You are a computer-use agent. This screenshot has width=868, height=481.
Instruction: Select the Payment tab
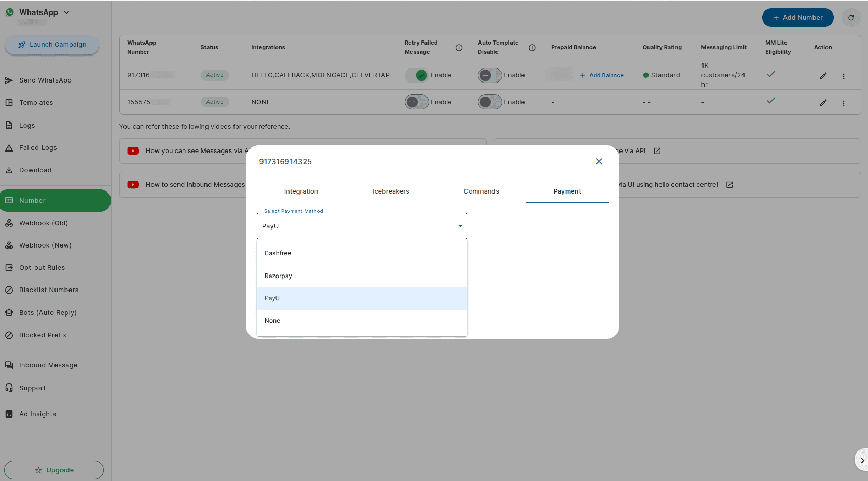click(x=567, y=191)
